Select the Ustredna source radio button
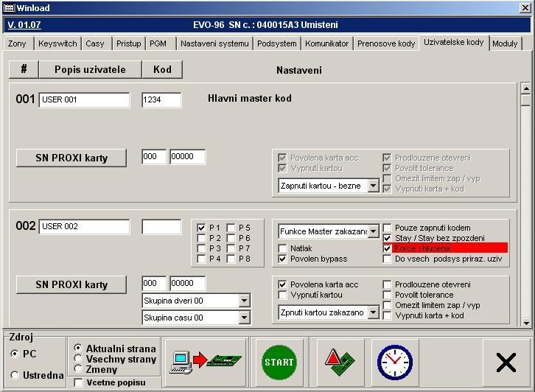Screen dimensions: 535x392 [x=15, y=375]
